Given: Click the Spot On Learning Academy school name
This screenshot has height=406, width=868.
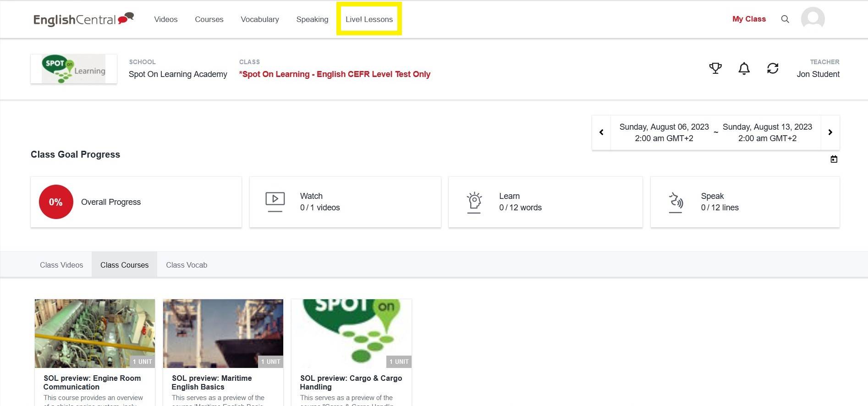Looking at the screenshot, I should 178,74.
